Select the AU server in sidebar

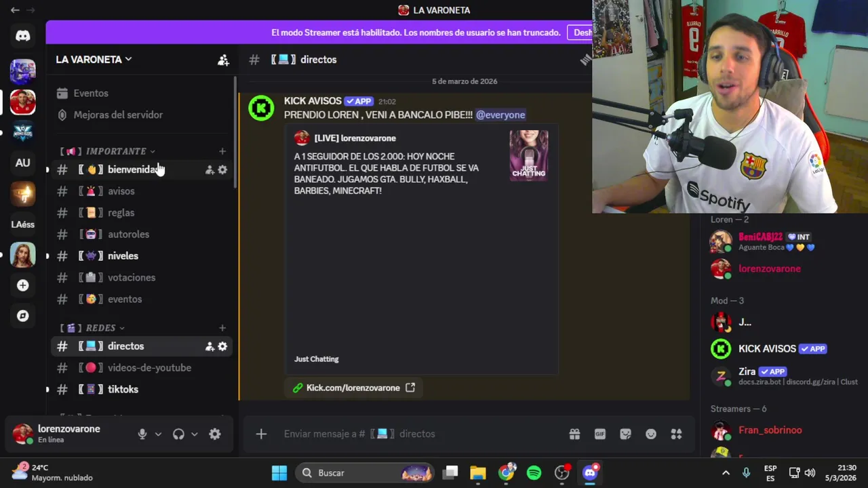pos(23,163)
